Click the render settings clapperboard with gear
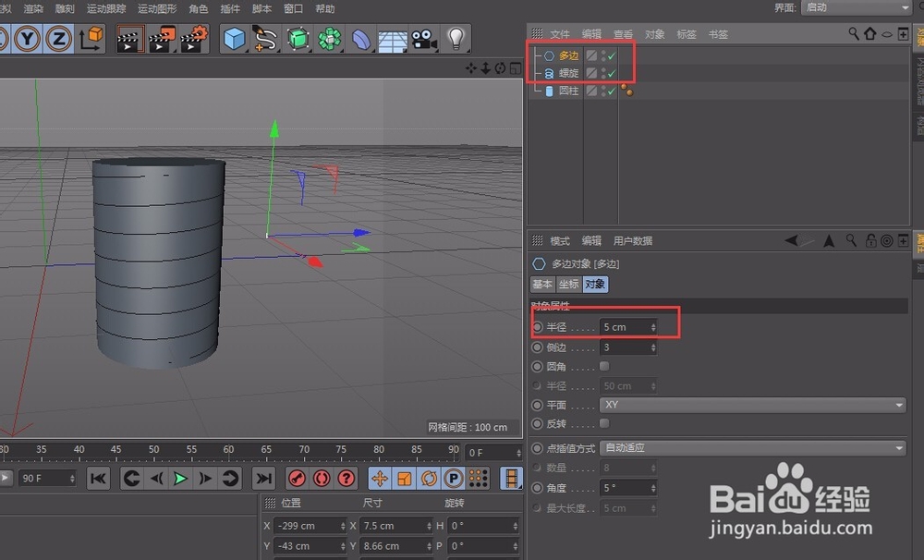924x560 pixels. (194, 39)
